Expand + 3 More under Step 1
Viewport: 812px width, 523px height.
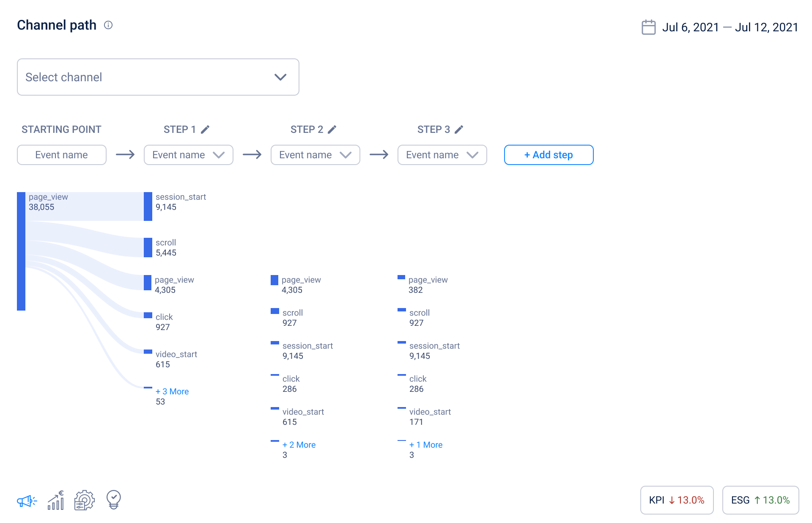pos(172,391)
